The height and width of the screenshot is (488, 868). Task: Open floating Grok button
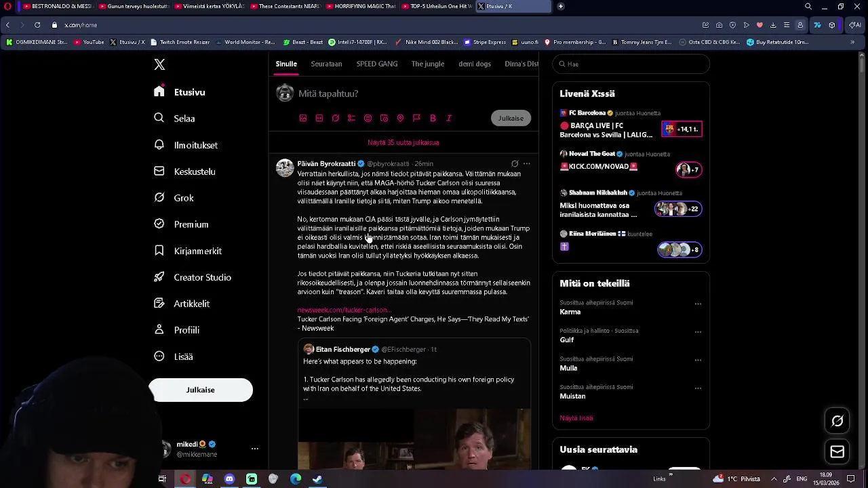click(837, 421)
